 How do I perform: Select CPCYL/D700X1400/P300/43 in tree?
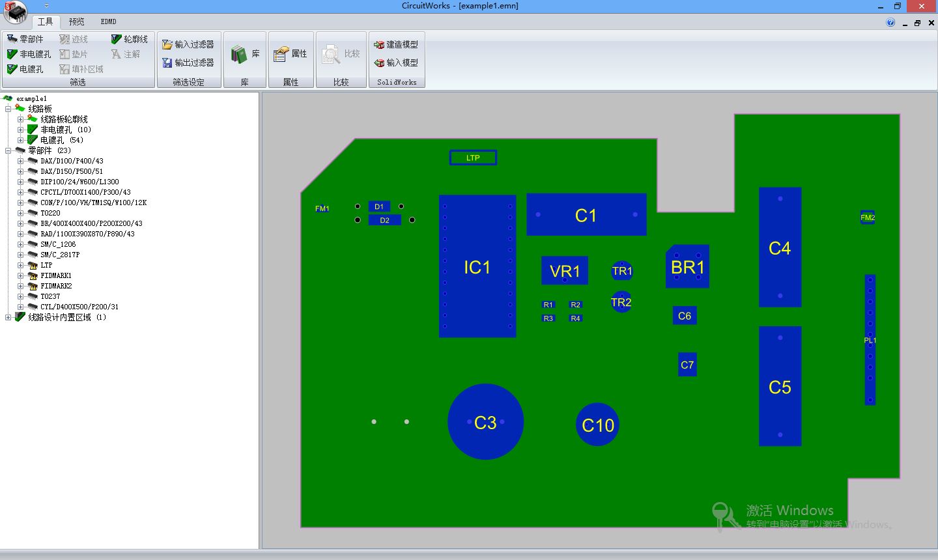[85, 192]
